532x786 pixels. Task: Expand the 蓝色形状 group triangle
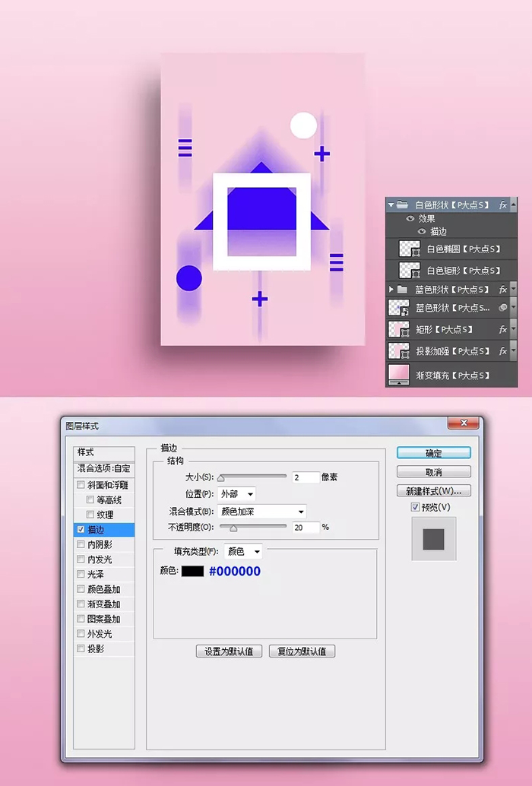(x=391, y=289)
